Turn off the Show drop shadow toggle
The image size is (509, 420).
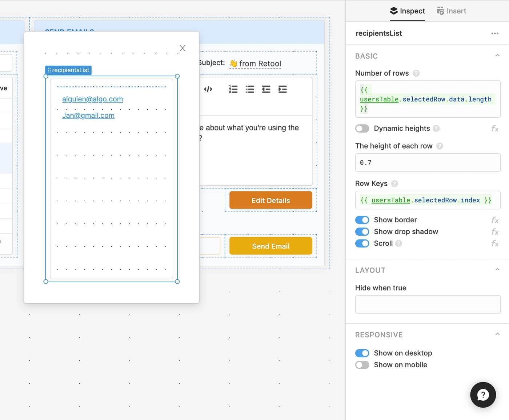click(362, 232)
